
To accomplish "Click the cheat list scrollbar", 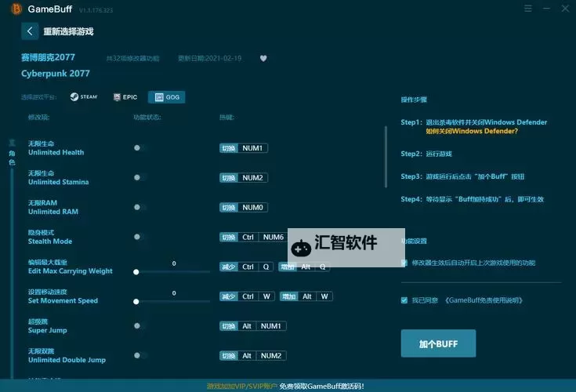I will 386,157.
